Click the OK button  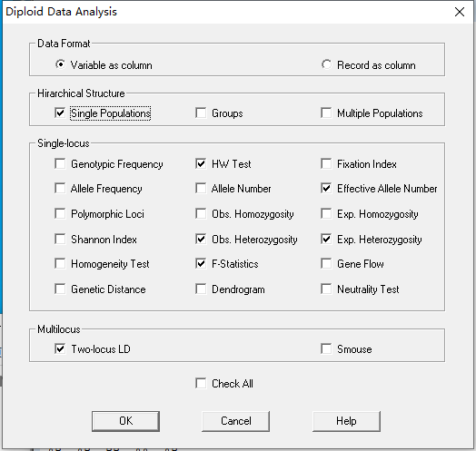pos(125,421)
